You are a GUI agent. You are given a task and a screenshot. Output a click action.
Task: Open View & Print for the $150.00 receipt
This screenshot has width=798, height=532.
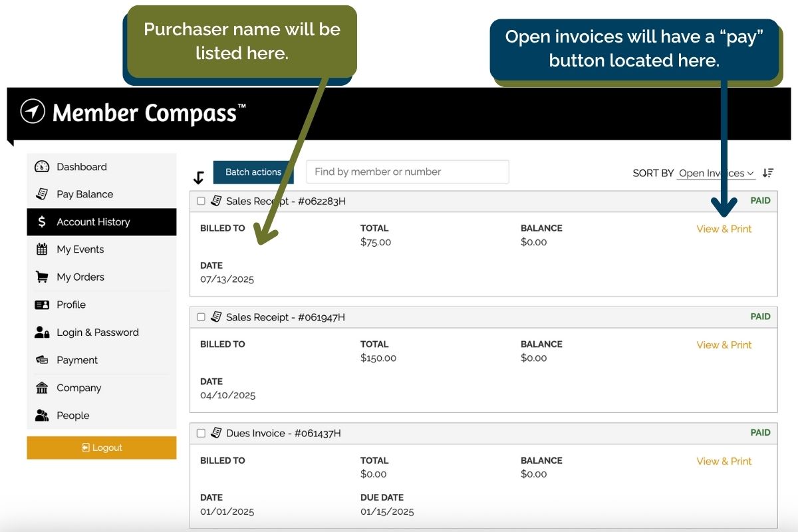[724, 345]
